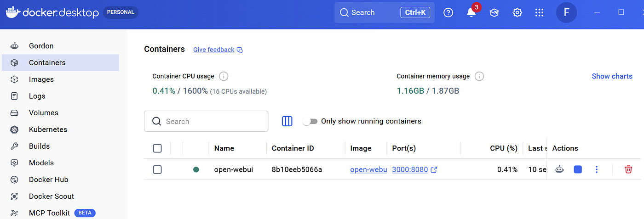Click the Models icon in sidebar
The width and height of the screenshot is (644, 219).
tap(14, 163)
